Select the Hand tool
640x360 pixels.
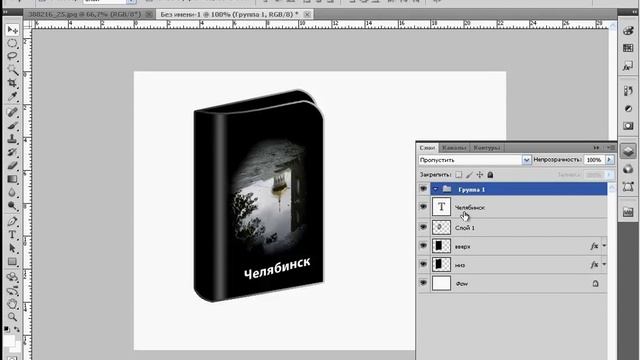12,304
